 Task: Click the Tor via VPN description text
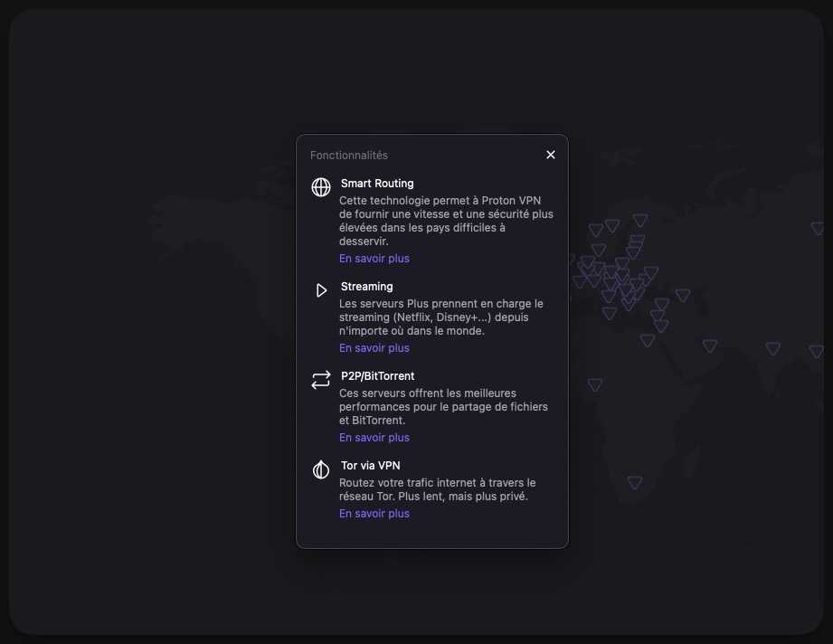pyautogui.click(x=437, y=489)
